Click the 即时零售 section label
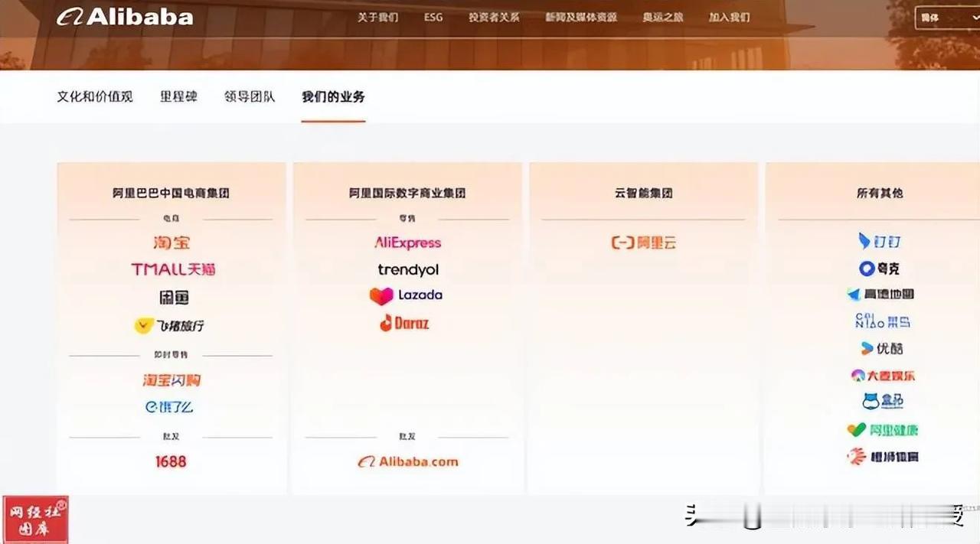Viewport: 980px width, 544px height. [171, 355]
